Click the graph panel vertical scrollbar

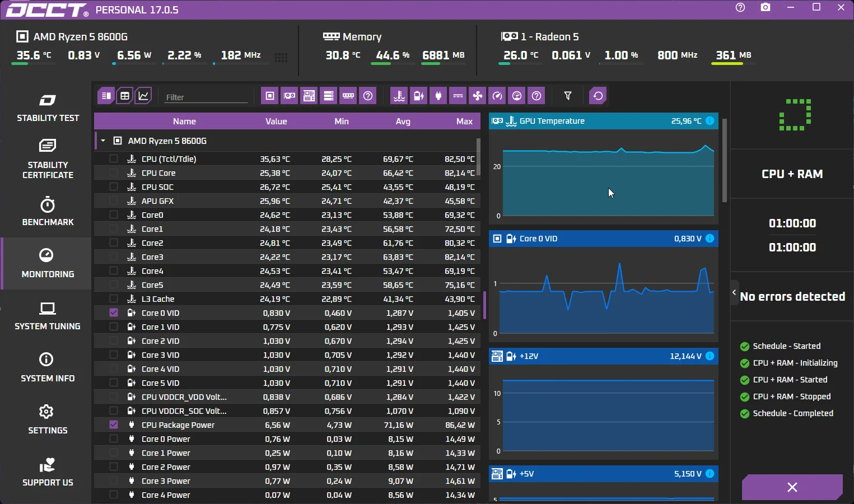724,160
